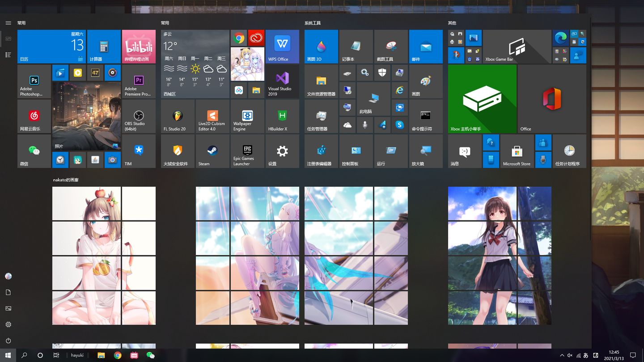Screen dimensions: 644x362
Task: Open Windows Security shield small tile
Action: 382,73
